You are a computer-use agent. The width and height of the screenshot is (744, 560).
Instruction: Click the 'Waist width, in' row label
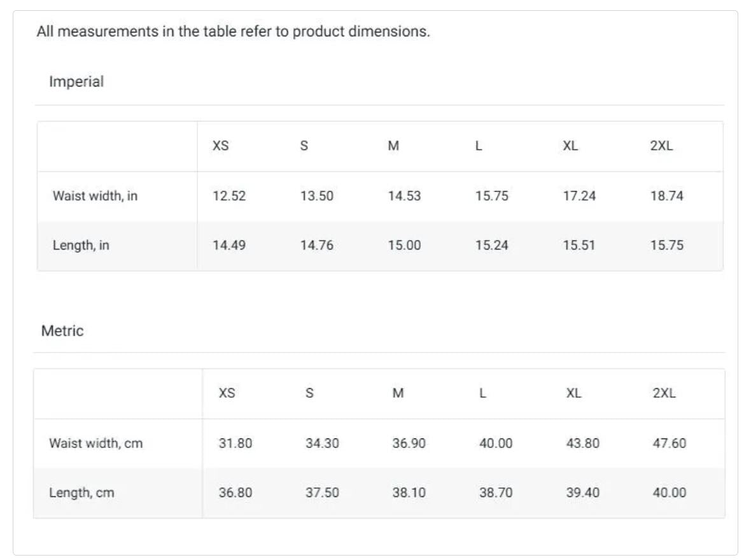coord(95,196)
